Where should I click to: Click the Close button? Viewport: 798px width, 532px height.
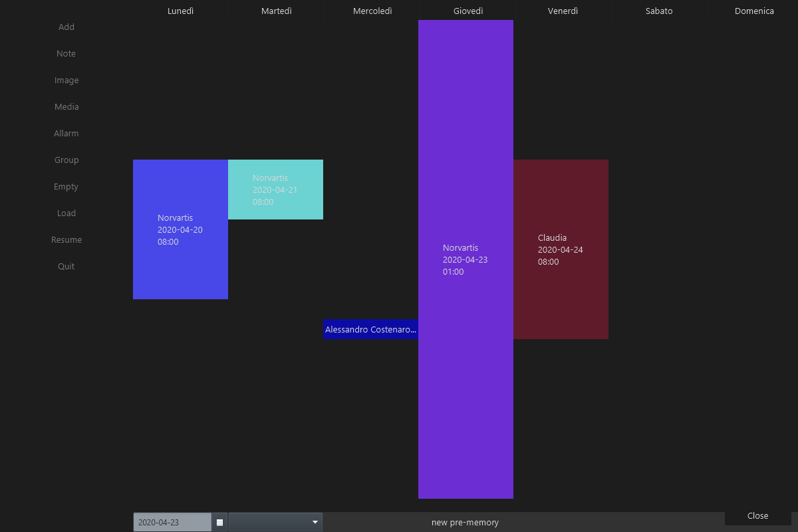[757, 516]
